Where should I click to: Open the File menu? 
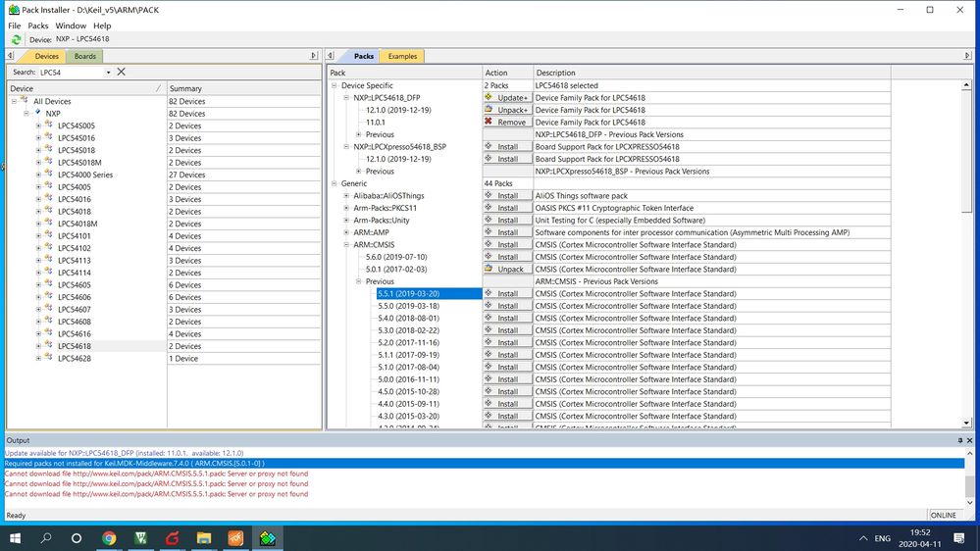[15, 25]
